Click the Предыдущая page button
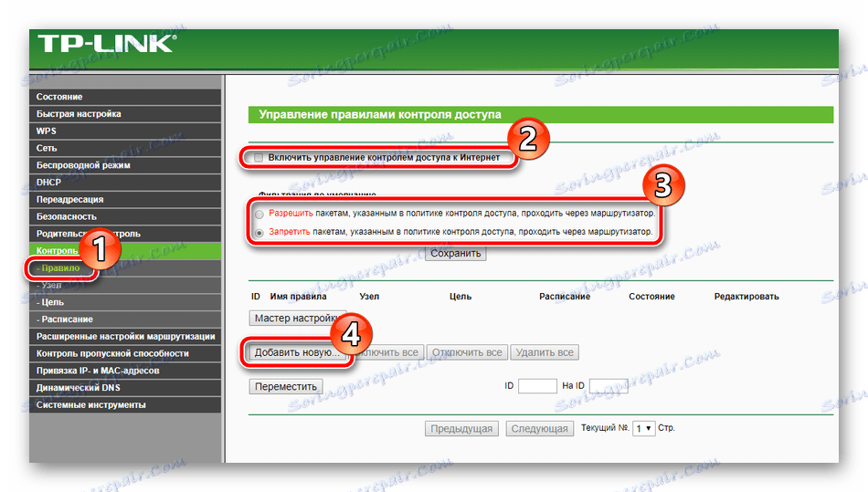868x492 pixels. (x=461, y=429)
